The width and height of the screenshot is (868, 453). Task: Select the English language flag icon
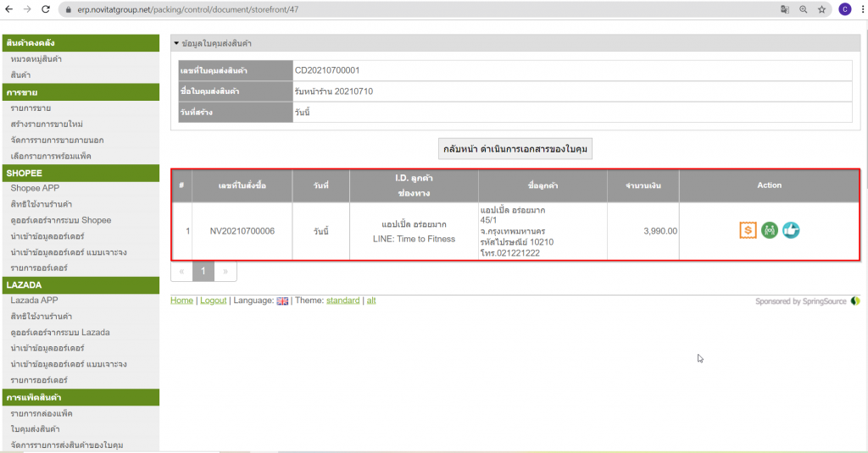click(x=282, y=301)
